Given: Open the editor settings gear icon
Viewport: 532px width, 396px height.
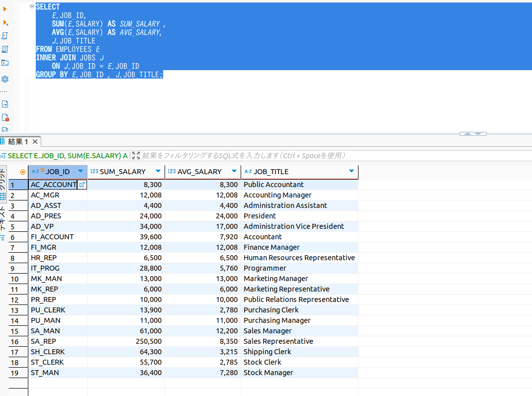Looking at the screenshot, I should (x=5, y=79).
